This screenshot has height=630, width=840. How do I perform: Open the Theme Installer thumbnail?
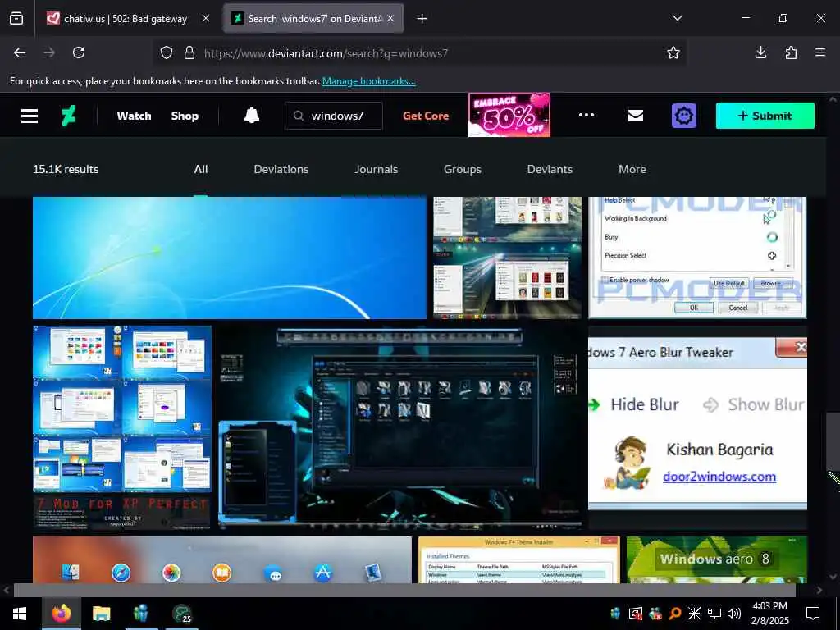[519, 559]
